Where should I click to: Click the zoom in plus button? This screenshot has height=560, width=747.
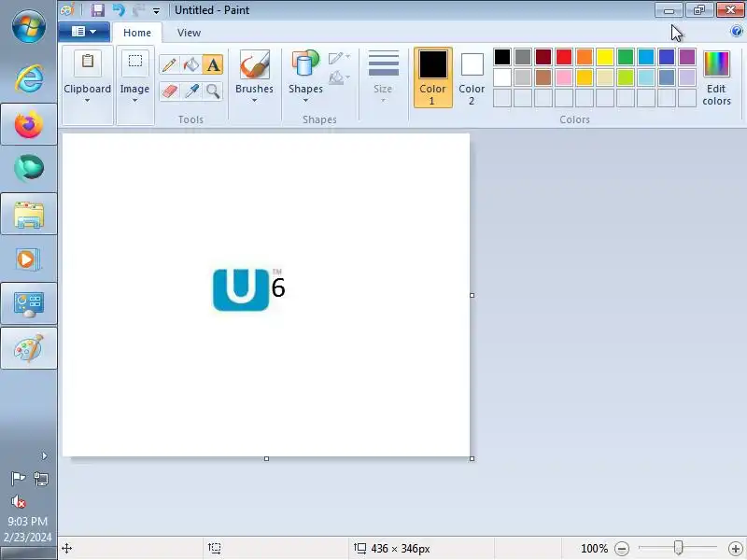(736, 549)
